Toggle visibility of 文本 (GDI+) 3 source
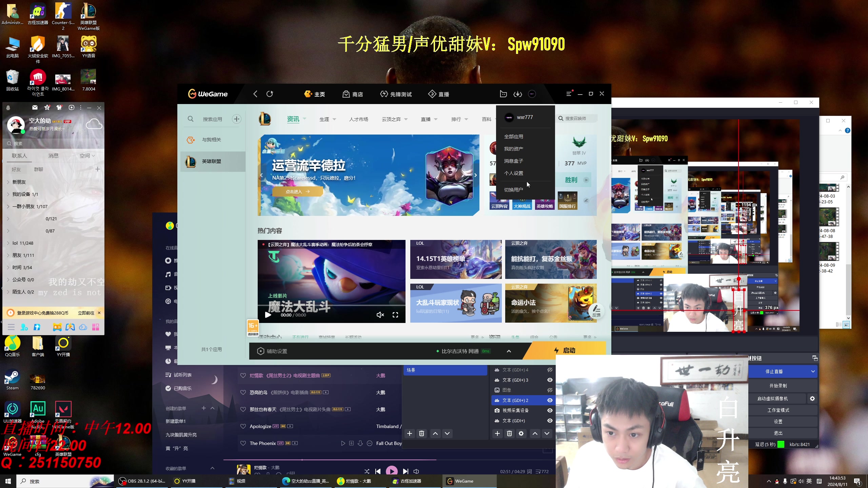Image resolution: width=868 pixels, height=488 pixels. pos(550,380)
